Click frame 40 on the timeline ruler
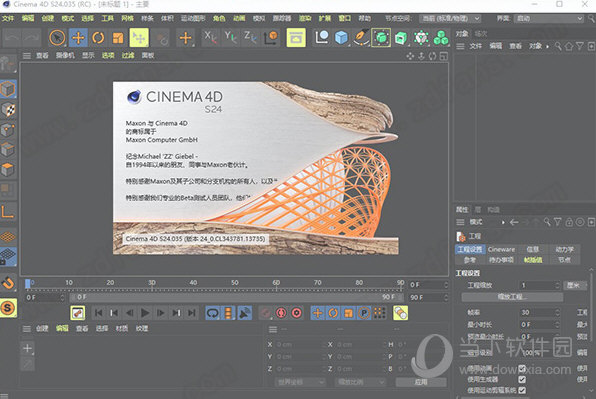 193,283
